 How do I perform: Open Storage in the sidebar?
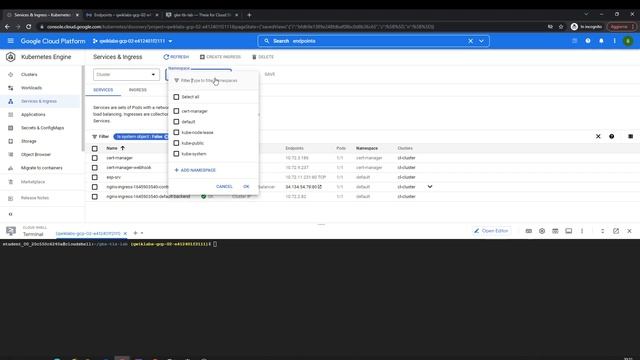click(x=29, y=141)
